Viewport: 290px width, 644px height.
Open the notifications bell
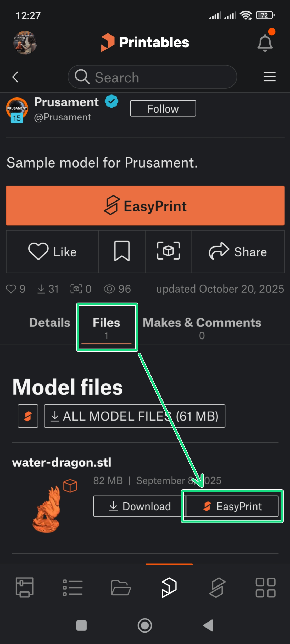265,43
